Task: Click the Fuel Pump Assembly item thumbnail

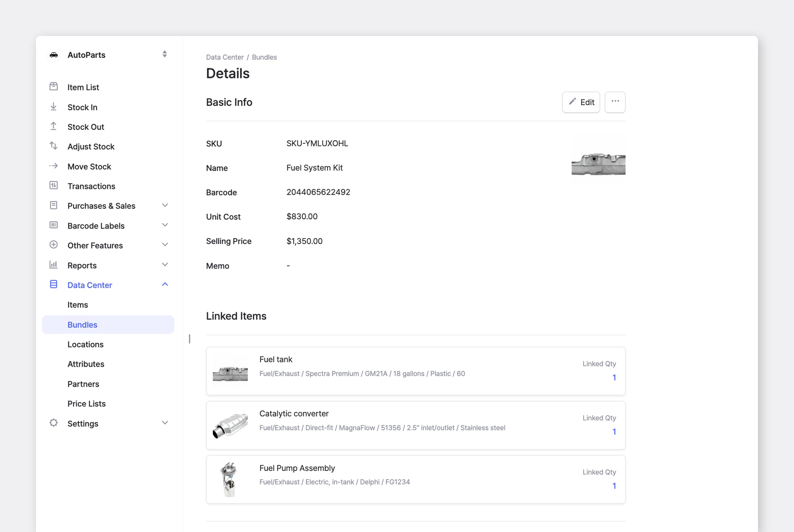Action: (x=230, y=479)
